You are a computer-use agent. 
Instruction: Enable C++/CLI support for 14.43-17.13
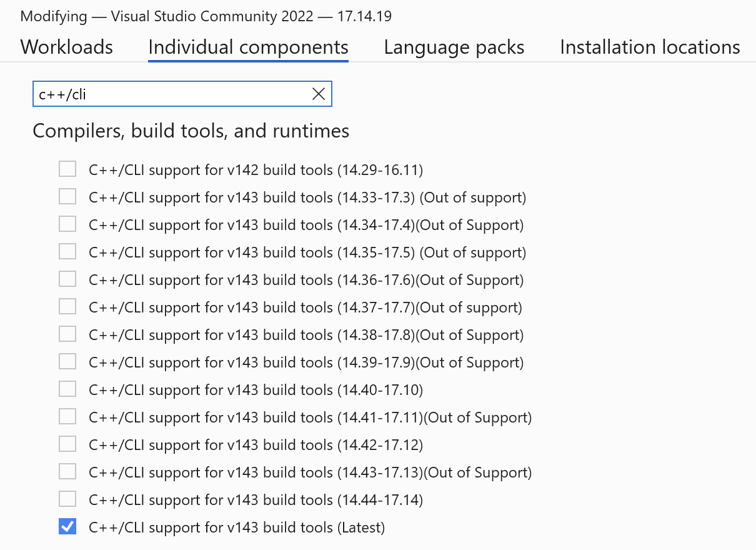click(x=67, y=471)
